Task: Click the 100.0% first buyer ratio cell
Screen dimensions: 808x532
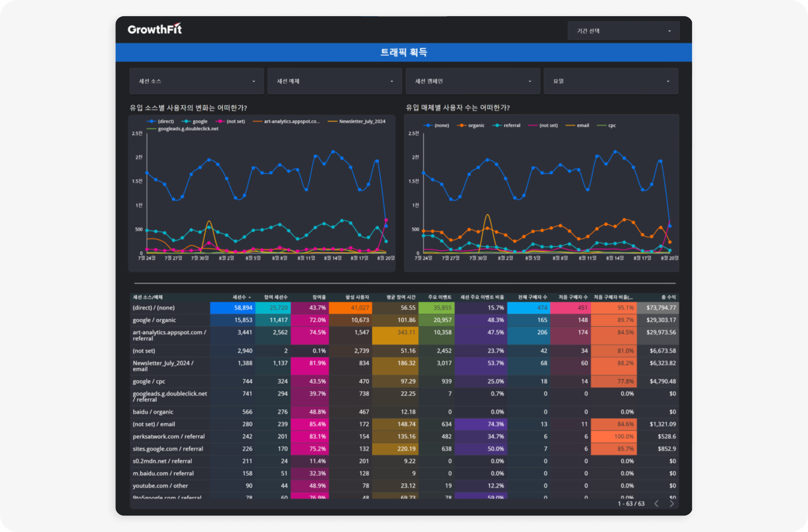Action: coord(614,436)
